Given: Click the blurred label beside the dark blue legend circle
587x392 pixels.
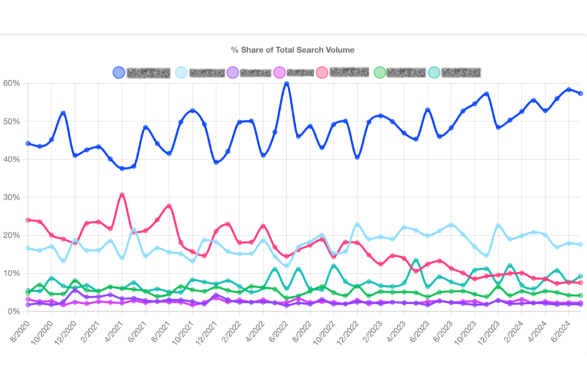Looking at the screenshot, I should (148, 72).
